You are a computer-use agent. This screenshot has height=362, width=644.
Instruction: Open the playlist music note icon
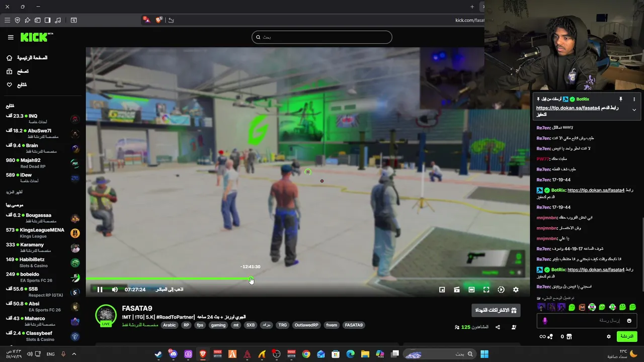point(58,20)
